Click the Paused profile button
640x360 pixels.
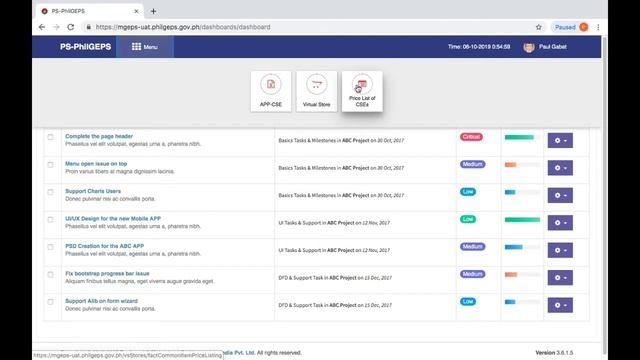571,27
